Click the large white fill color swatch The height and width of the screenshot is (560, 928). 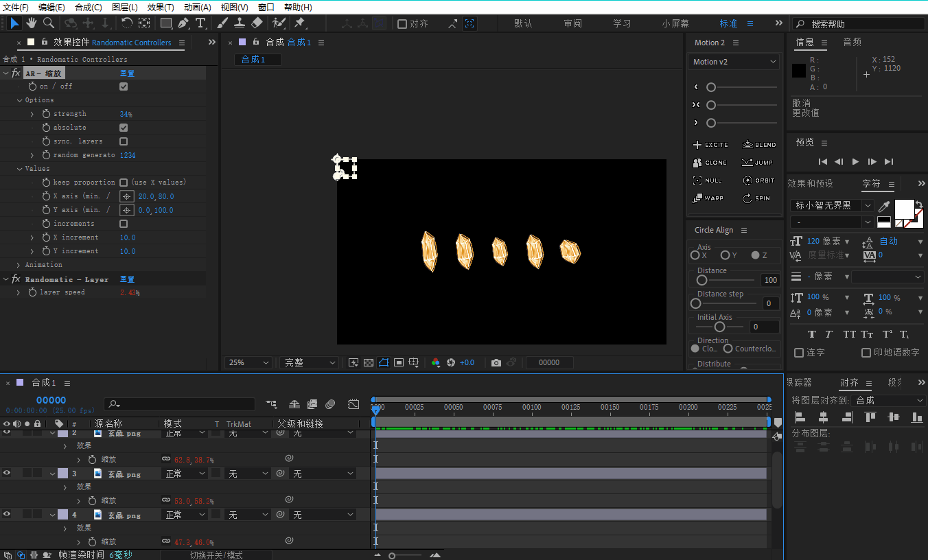pos(905,209)
